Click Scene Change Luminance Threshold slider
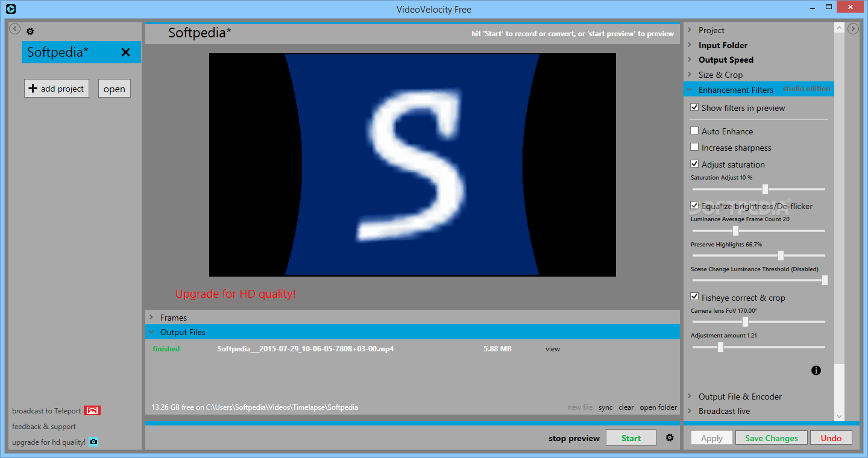Image resolution: width=868 pixels, height=458 pixels. (x=758, y=280)
